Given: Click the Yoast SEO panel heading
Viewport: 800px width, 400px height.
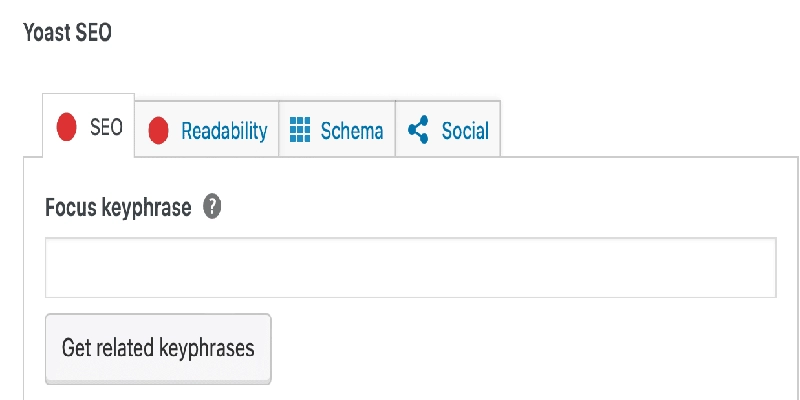Looking at the screenshot, I should pyautogui.click(x=67, y=33).
